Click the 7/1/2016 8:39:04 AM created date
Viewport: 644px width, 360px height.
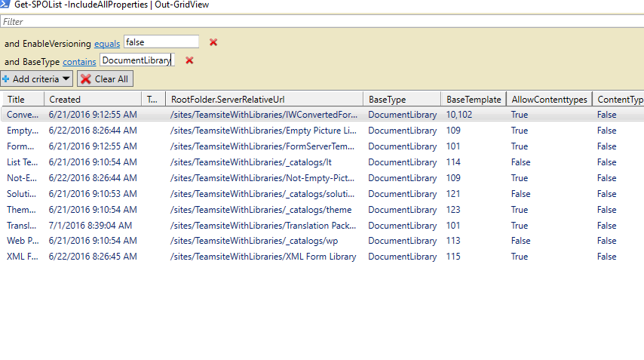(90, 226)
